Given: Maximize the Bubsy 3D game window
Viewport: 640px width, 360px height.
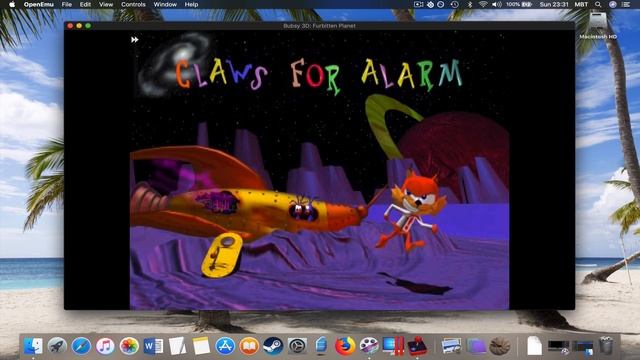Looking at the screenshot, I should click(x=88, y=26).
